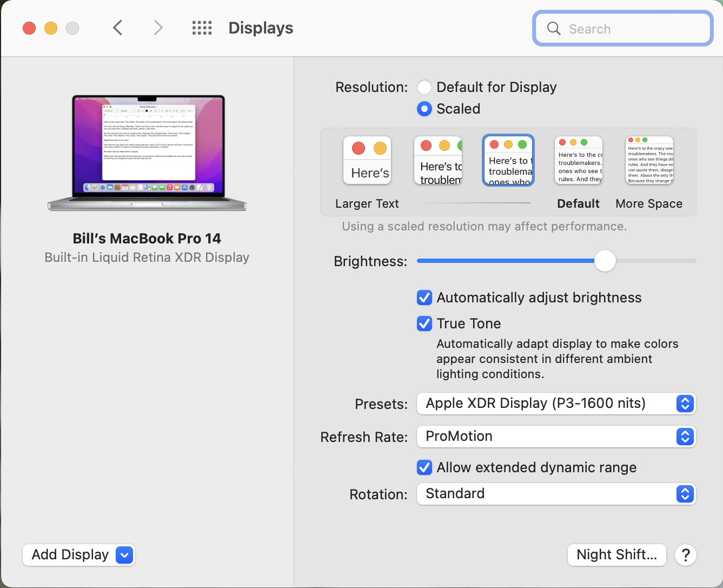Image resolution: width=723 pixels, height=588 pixels.
Task: Click the MacBook Pro display image
Action: click(147, 153)
